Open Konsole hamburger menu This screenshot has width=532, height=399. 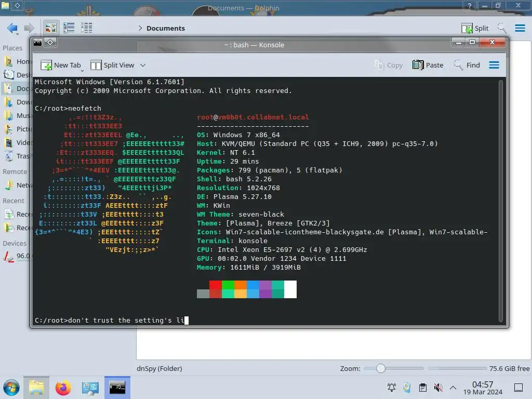click(x=494, y=65)
